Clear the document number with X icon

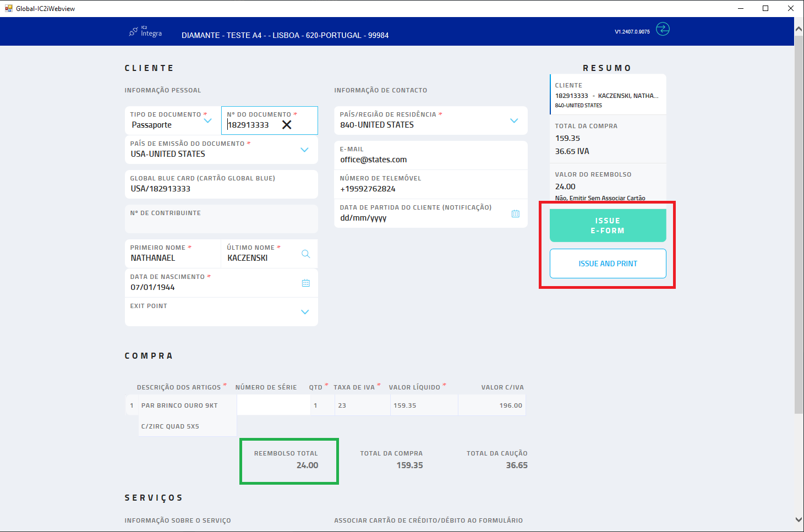coord(287,125)
